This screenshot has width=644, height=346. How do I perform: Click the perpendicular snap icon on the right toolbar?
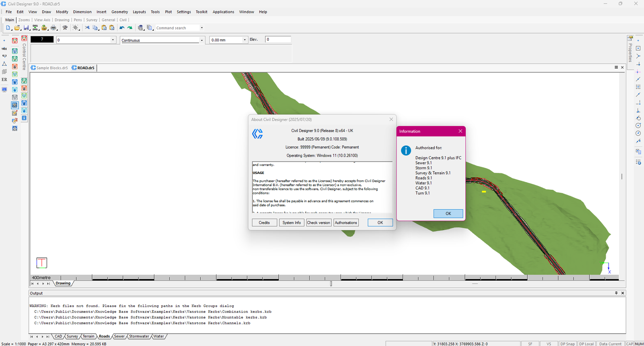pos(638,110)
